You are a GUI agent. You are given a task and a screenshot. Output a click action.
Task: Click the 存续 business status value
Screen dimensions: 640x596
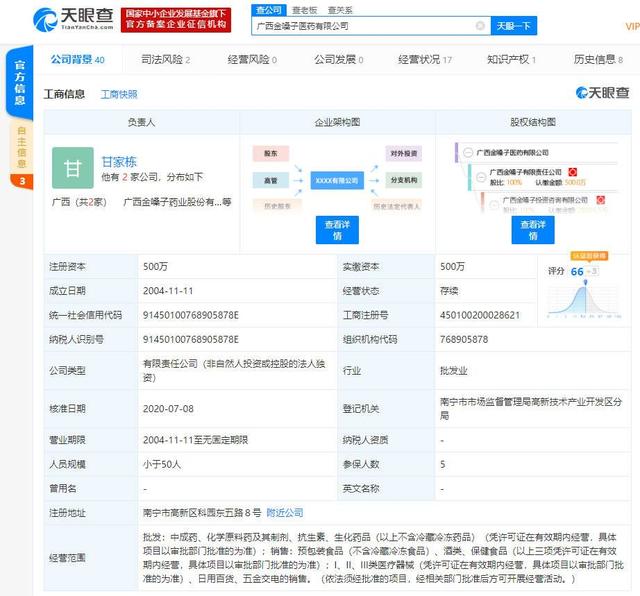449,291
